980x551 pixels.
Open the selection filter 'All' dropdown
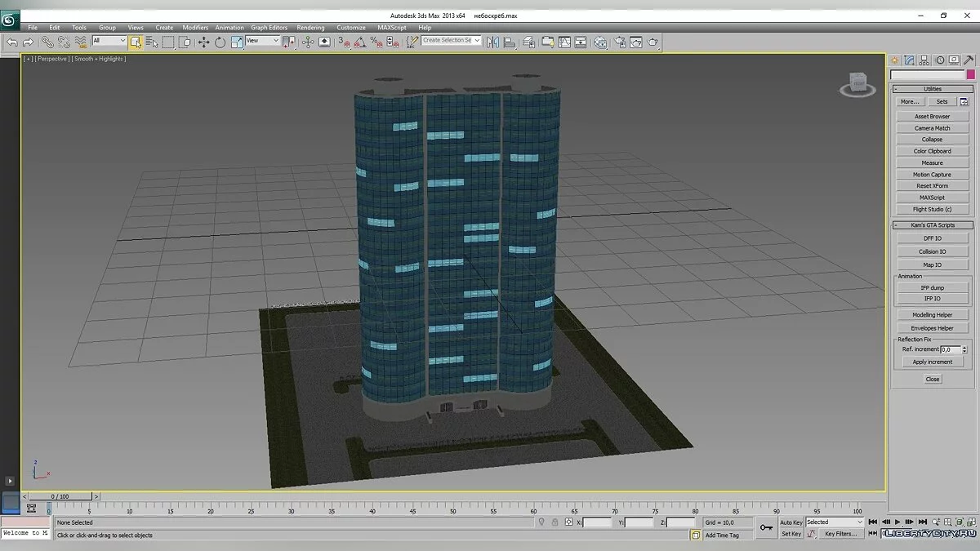[109, 41]
